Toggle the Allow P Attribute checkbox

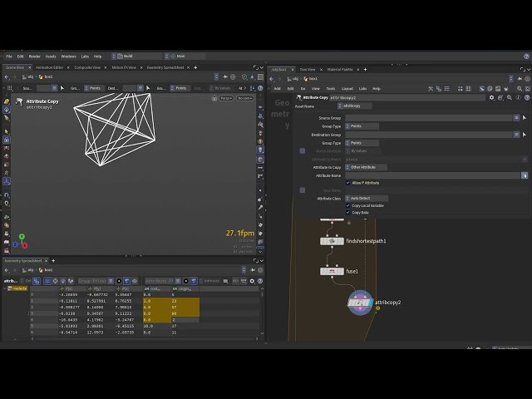pos(347,183)
